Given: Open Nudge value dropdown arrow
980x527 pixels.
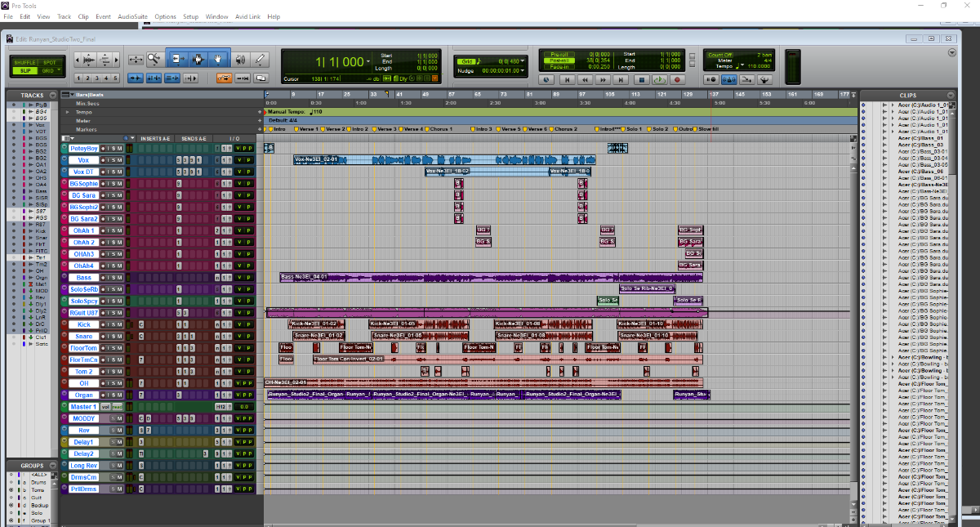Looking at the screenshot, I should (523, 71).
